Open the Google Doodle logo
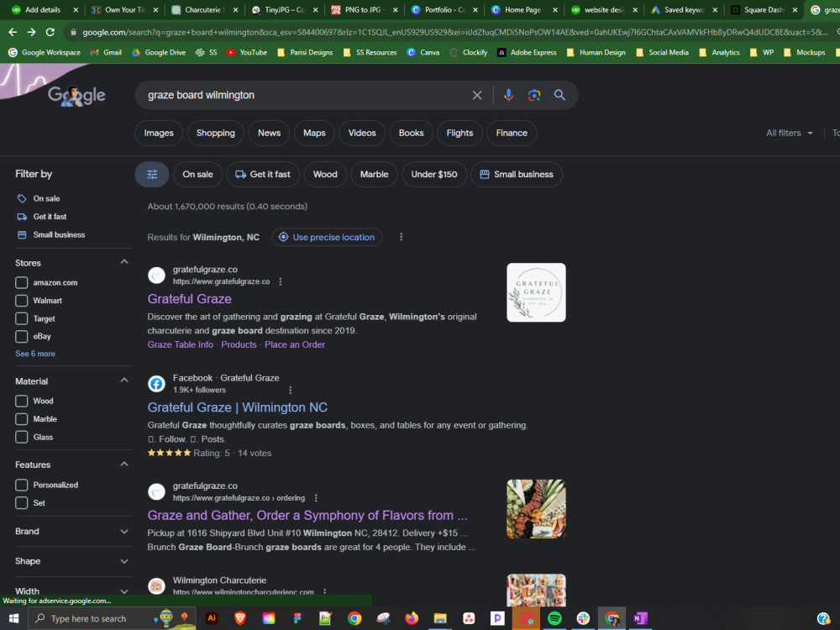Viewport: 840px width, 630px height. click(76, 96)
